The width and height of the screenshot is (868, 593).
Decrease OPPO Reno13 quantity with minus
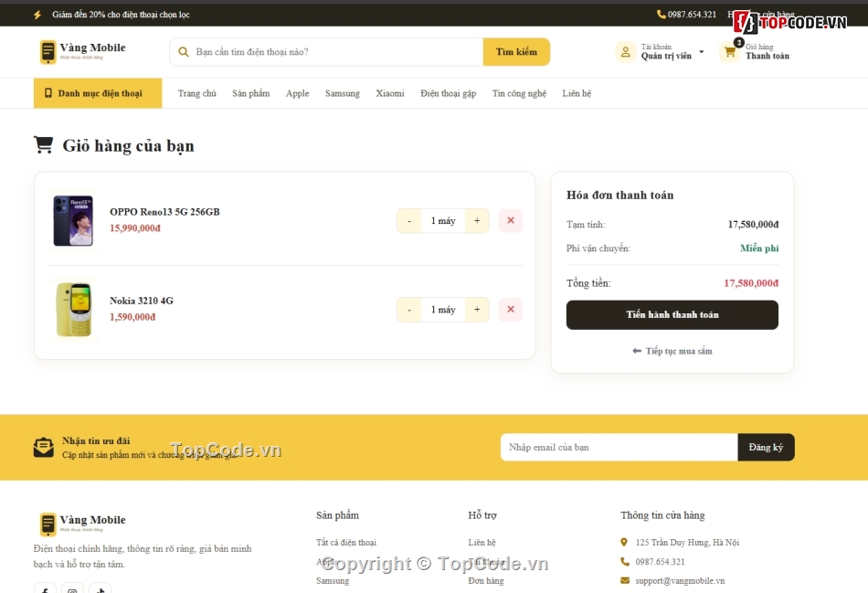(x=409, y=220)
